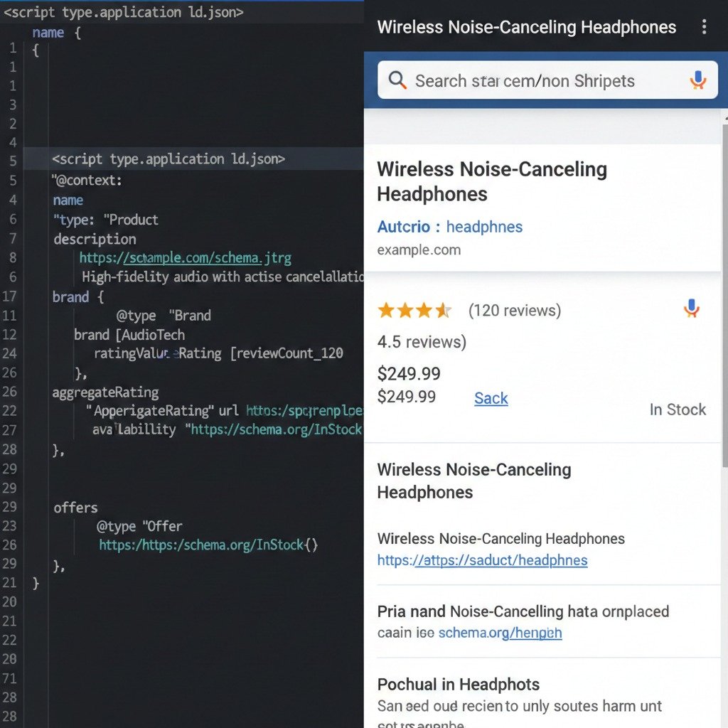Open the schema.org/henpeh link
Image resolution: width=728 pixels, height=728 pixels.
pyautogui.click(x=500, y=633)
